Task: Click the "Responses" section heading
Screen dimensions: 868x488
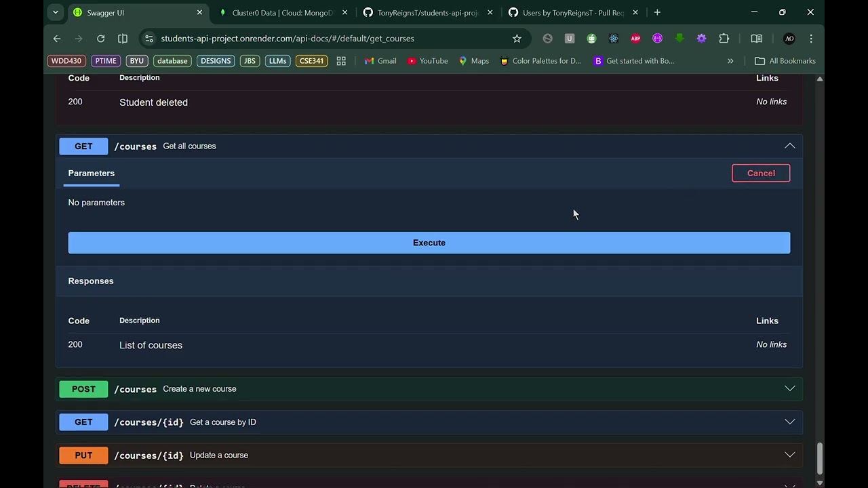Action: [91, 281]
